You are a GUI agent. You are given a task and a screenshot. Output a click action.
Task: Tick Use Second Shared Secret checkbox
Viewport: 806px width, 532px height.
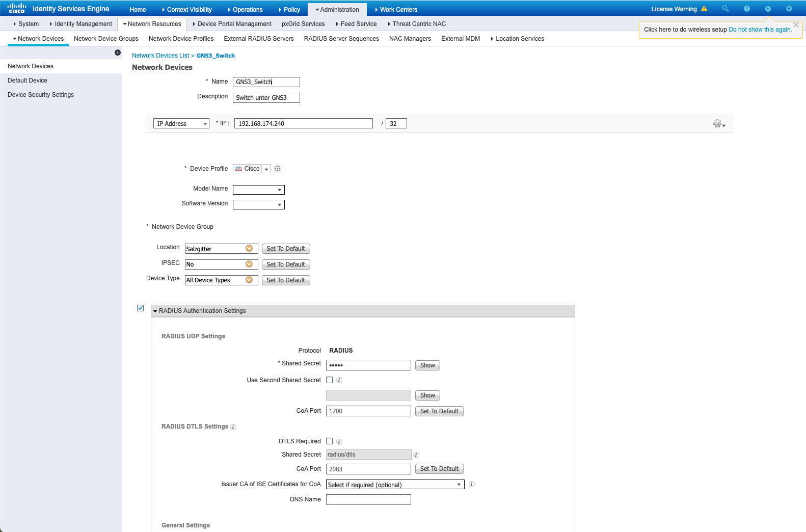[x=330, y=380]
